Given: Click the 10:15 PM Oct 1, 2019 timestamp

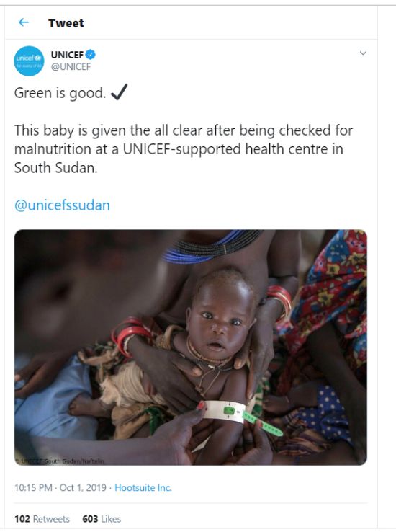Looking at the screenshot, I should [x=60, y=487].
